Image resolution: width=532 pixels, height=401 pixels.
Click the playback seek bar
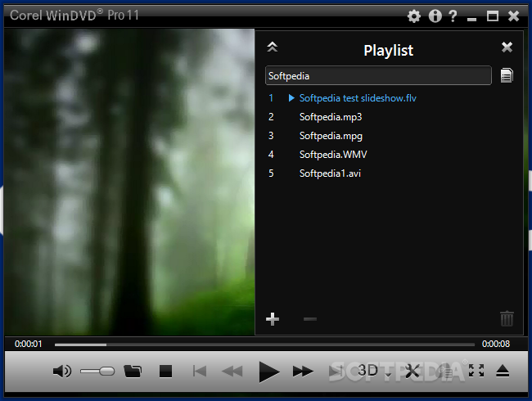point(264,345)
